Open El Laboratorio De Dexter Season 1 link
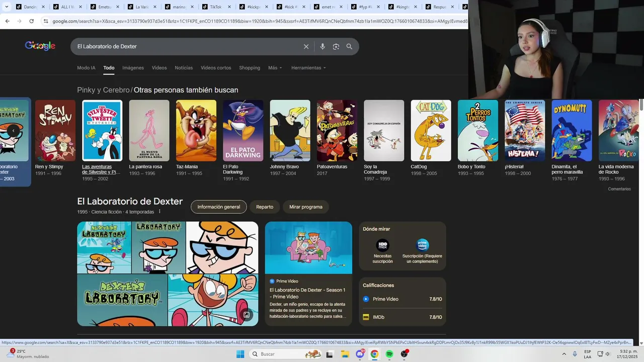 tap(307, 293)
